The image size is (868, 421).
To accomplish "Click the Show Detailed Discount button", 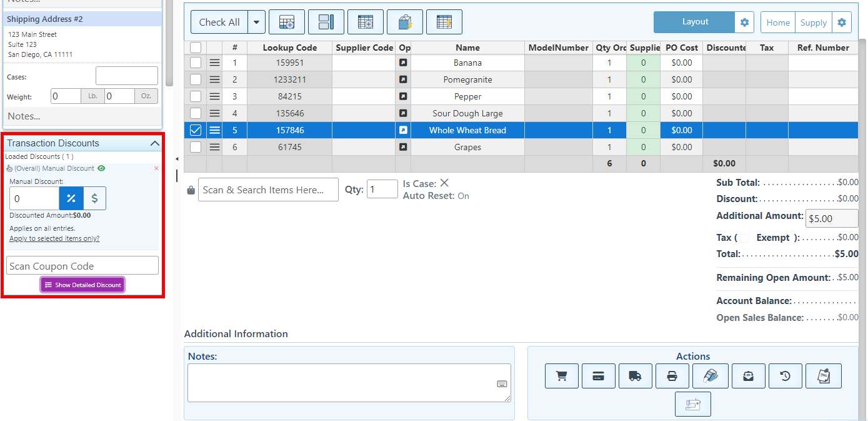I will coord(82,285).
